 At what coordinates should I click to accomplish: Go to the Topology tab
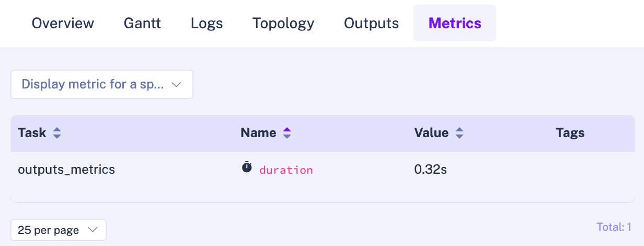click(283, 23)
